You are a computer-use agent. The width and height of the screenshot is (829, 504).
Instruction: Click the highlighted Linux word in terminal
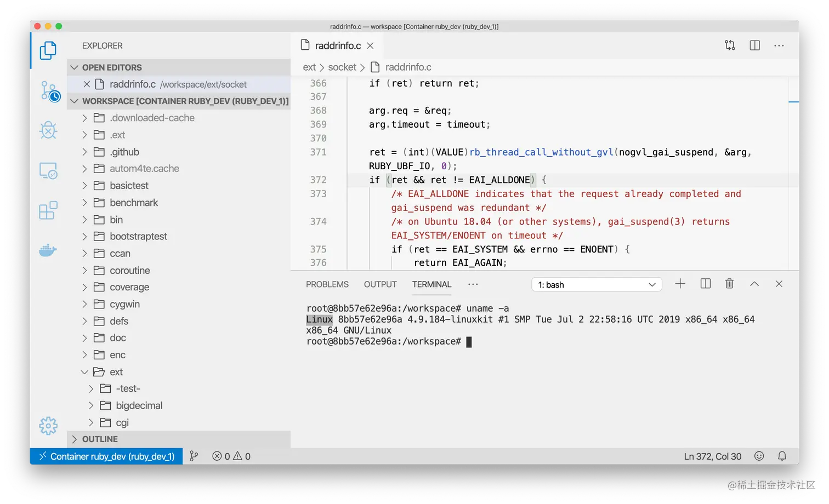[320, 319]
